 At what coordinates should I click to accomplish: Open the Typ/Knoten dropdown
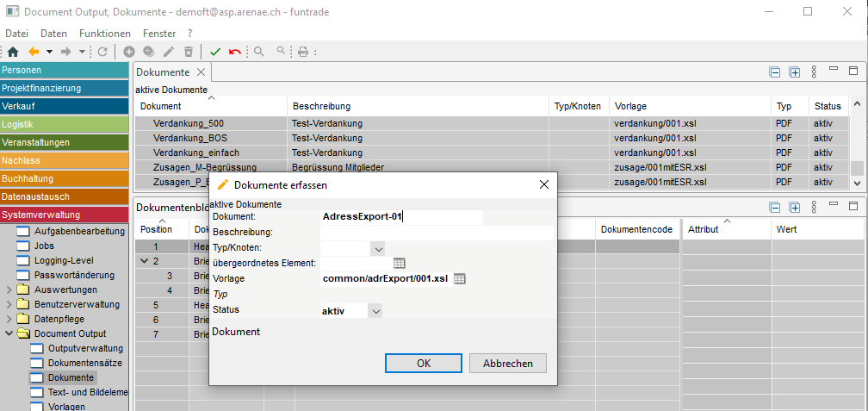377,248
